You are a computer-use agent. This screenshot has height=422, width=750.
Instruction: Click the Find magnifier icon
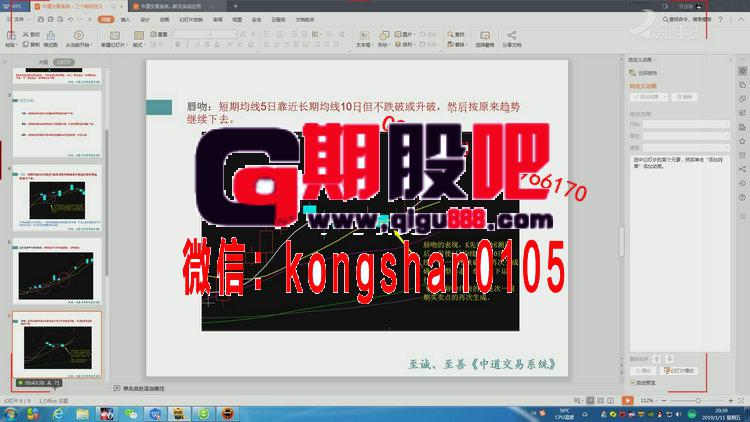point(450,34)
